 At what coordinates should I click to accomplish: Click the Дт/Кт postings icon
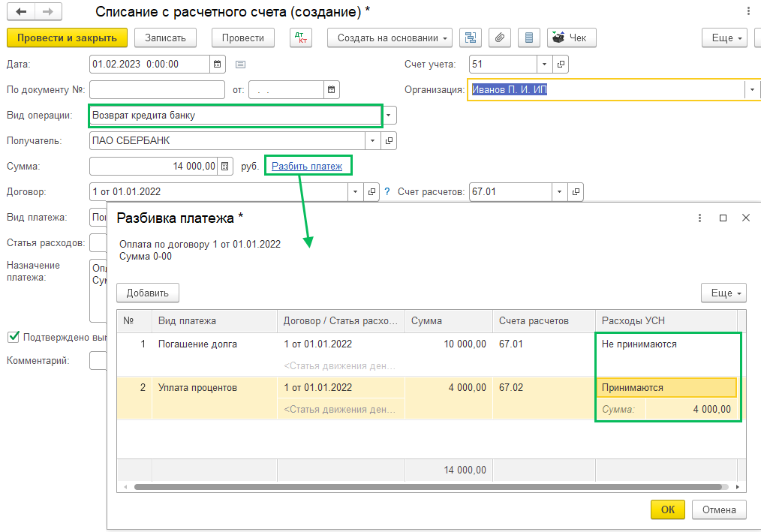300,38
